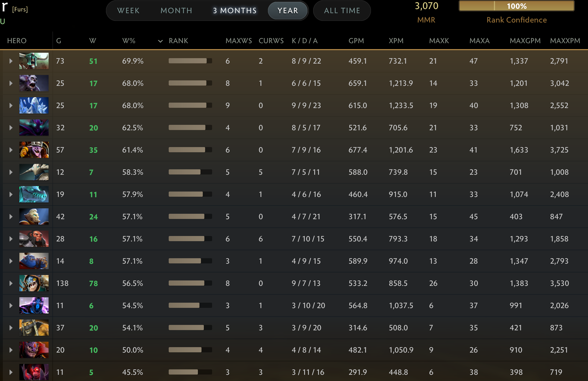
Task: Select the 3 MONTHS time range
Action: click(235, 11)
